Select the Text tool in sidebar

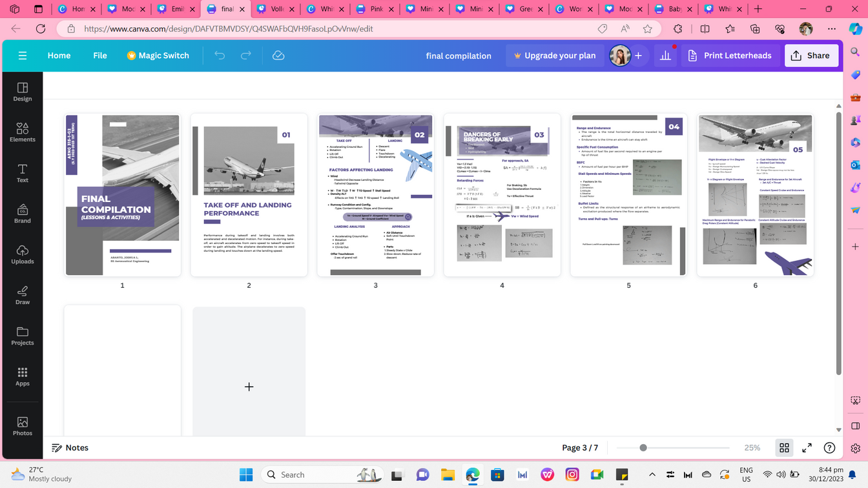tap(22, 173)
